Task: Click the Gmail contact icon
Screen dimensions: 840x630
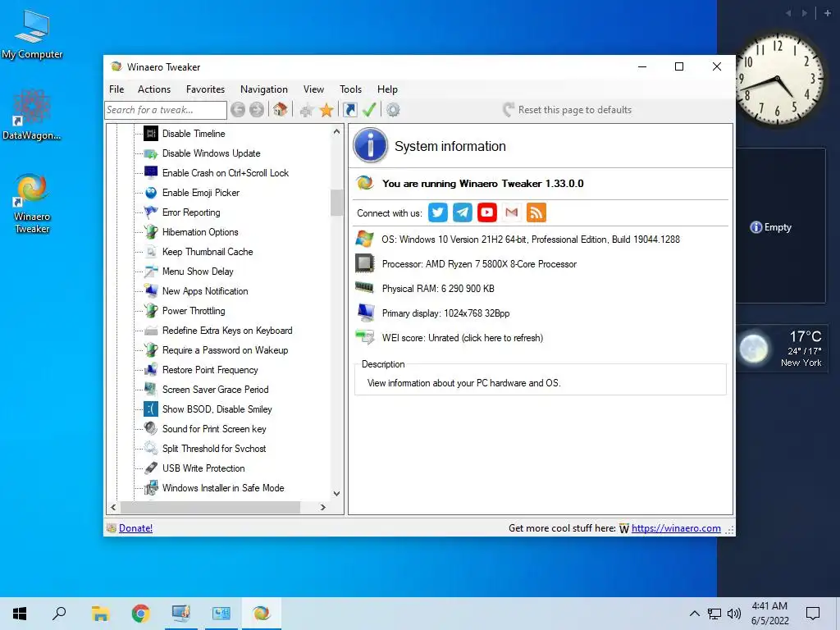Action: (x=512, y=212)
